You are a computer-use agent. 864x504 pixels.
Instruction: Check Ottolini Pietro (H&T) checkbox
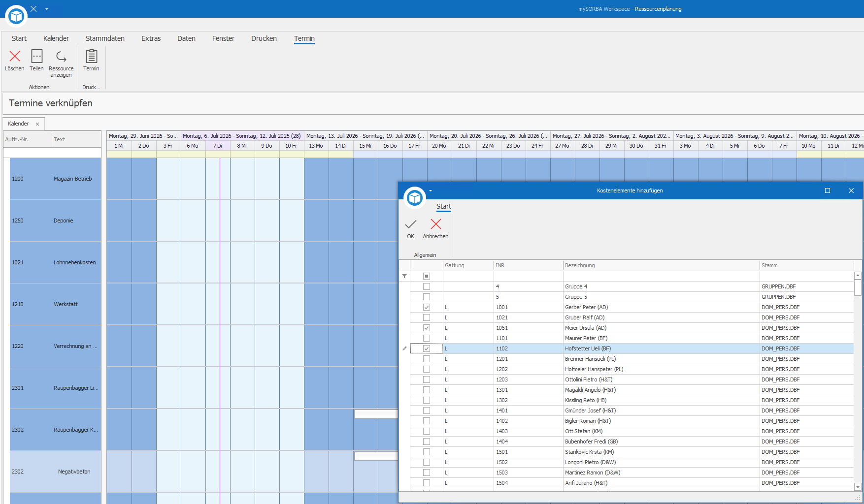click(427, 379)
